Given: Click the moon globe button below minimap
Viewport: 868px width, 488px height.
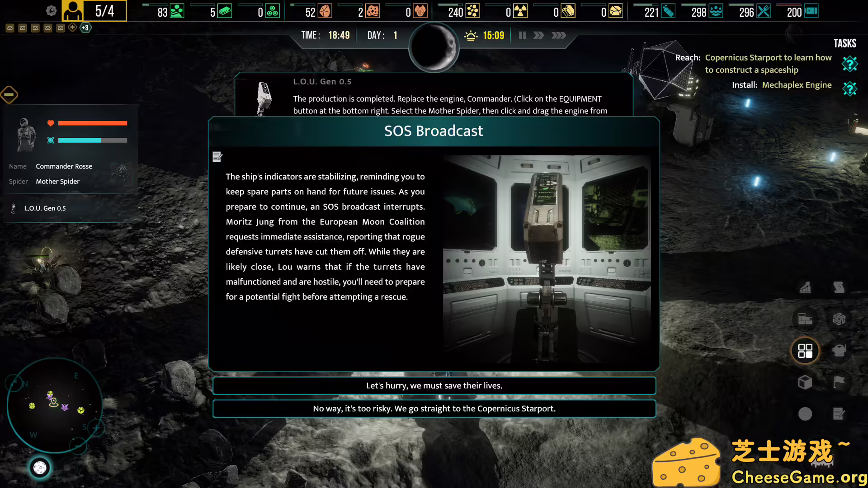Looking at the screenshot, I should tap(40, 468).
